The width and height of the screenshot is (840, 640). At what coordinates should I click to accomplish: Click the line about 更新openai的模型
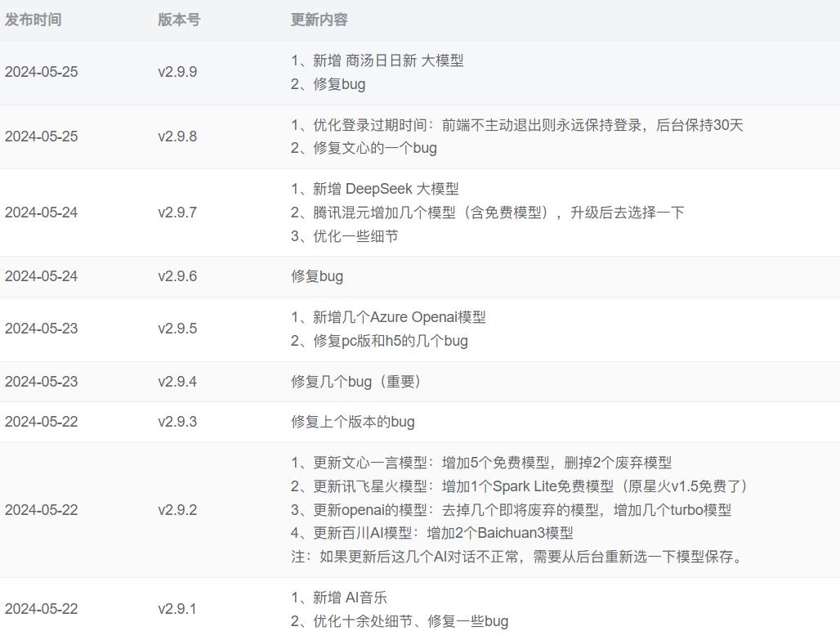pyautogui.click(x=511, y=510)
